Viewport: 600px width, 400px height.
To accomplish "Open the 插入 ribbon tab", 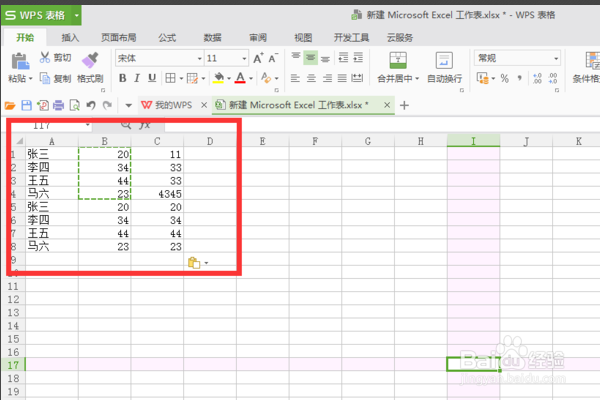I will pyautogui.click(x=70, y=38).
